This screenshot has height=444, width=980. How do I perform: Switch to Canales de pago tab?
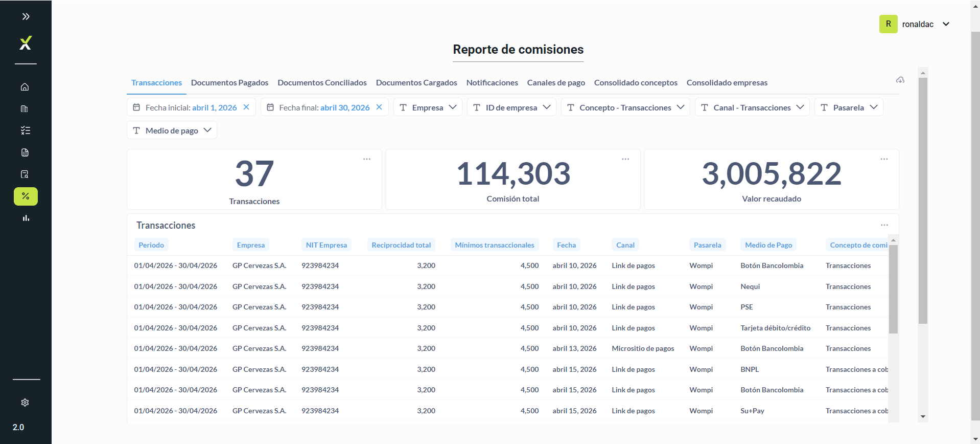556,82
